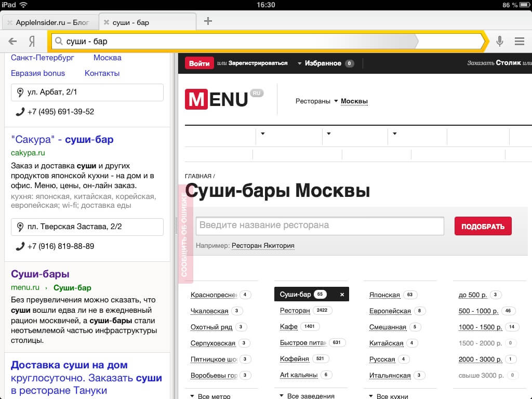Tap address пл. Тверская Застава, 2/2
Screen dimensions: 532x399
click(x=87, y=227)
